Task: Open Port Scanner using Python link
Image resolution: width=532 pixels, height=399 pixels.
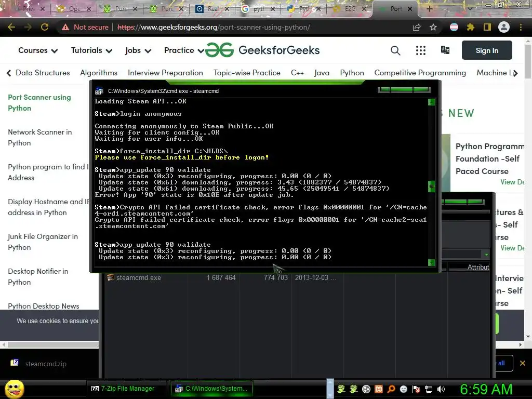Action: (39, 103)
